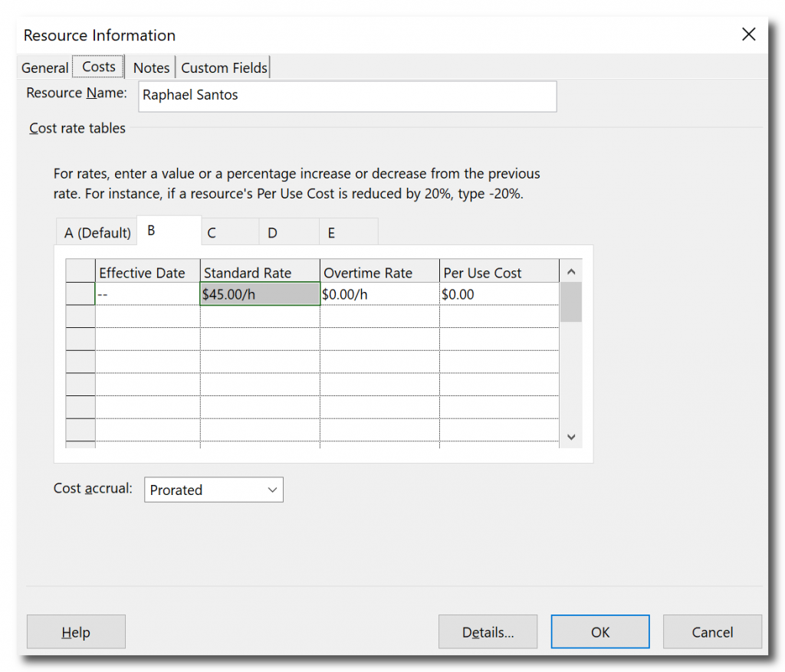Click the Resource Name input field
Viewport: 785px width, 672px height.
click(x=347, y=96)
